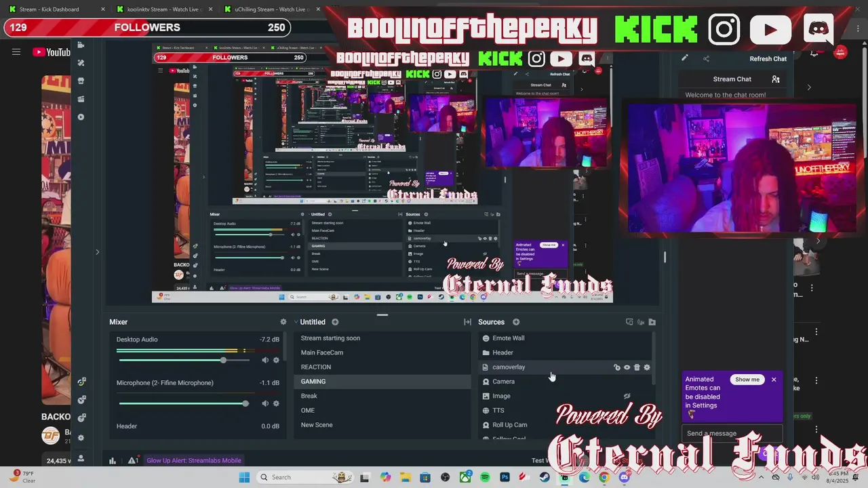Click Show me on emotes notice
The image size is (868, 488).
pos(747,380)
